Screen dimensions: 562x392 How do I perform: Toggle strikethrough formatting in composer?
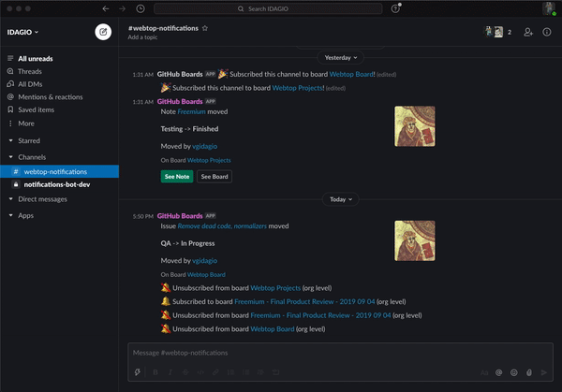click(185, 372)
